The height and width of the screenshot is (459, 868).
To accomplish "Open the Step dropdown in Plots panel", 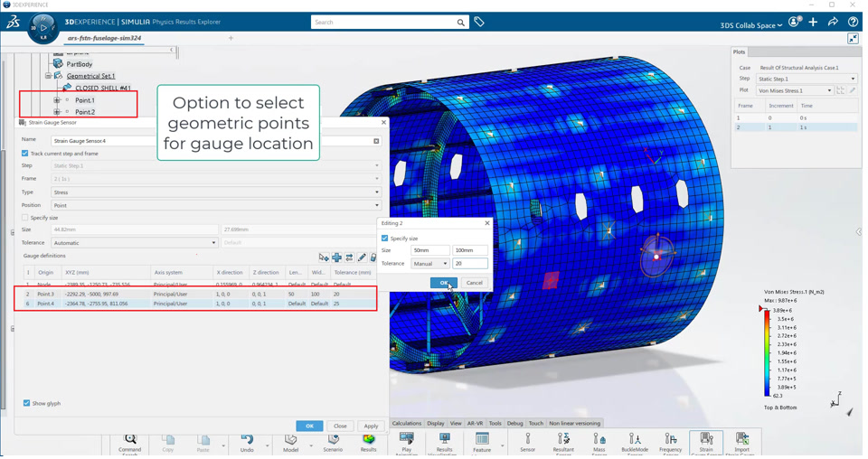I will pos(806,80).
